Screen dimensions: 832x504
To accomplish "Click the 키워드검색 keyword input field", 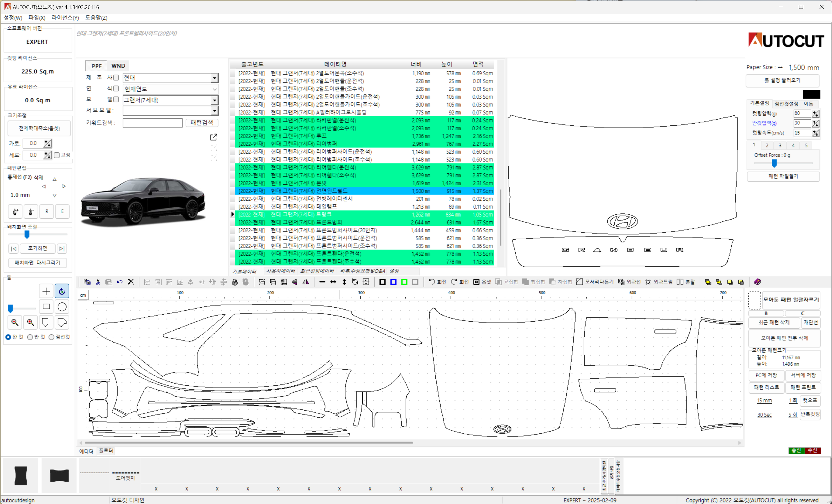I will tap(152, 123).
